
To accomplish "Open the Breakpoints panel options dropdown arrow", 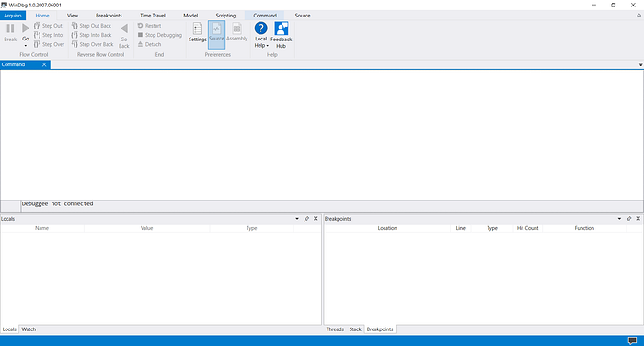I will click(x=619, y=219).
